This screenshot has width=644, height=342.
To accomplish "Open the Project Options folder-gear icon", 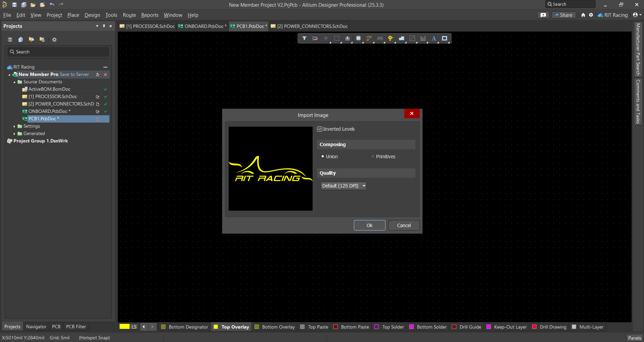I will [42, 40].
